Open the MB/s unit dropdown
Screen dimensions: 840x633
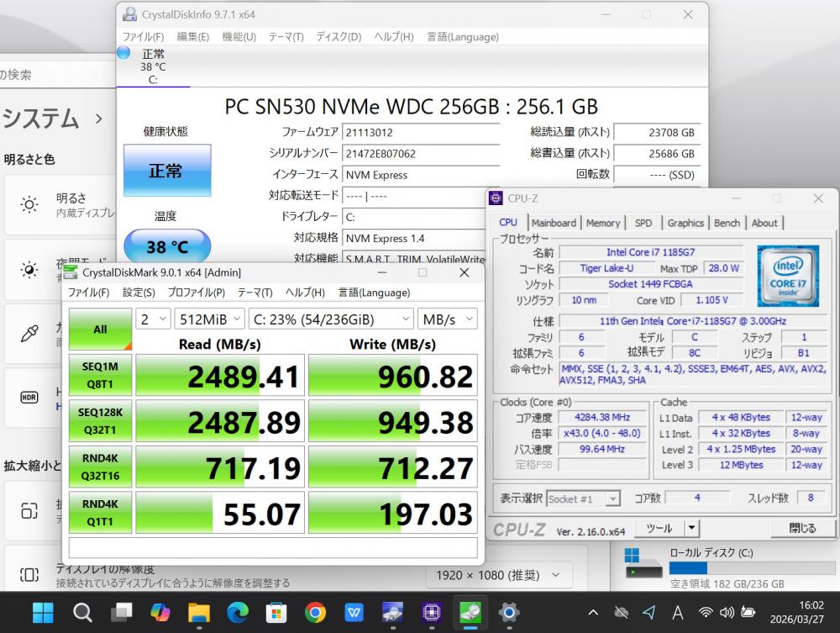pos(446,319)
